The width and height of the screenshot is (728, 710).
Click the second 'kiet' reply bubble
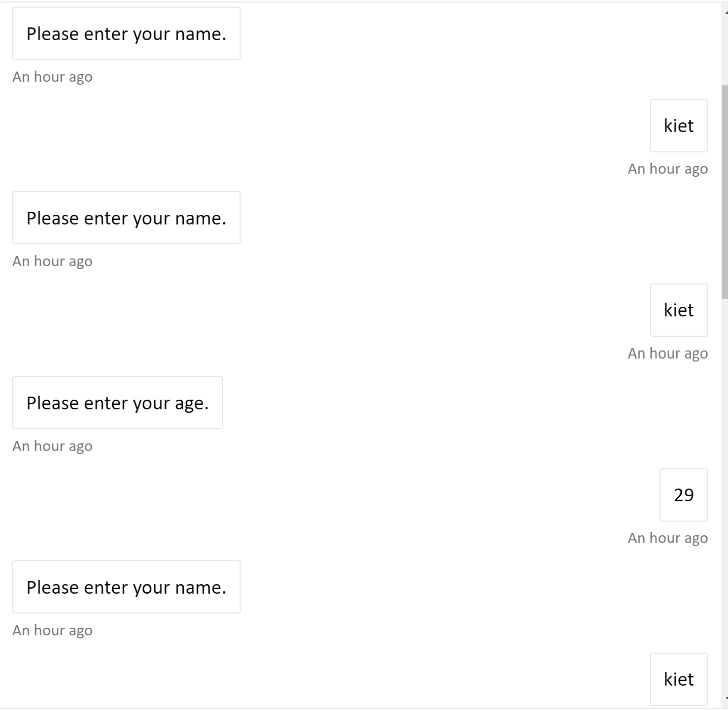click(679, 310)
